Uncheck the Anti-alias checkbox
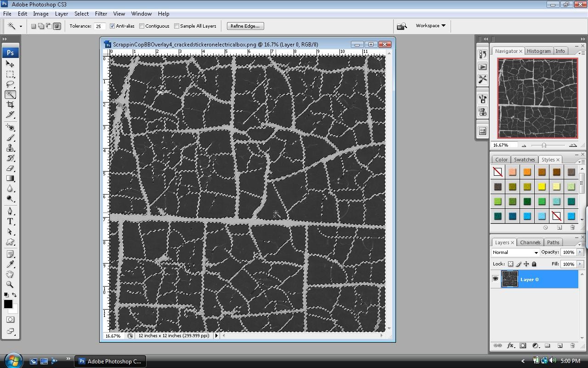 112,26
